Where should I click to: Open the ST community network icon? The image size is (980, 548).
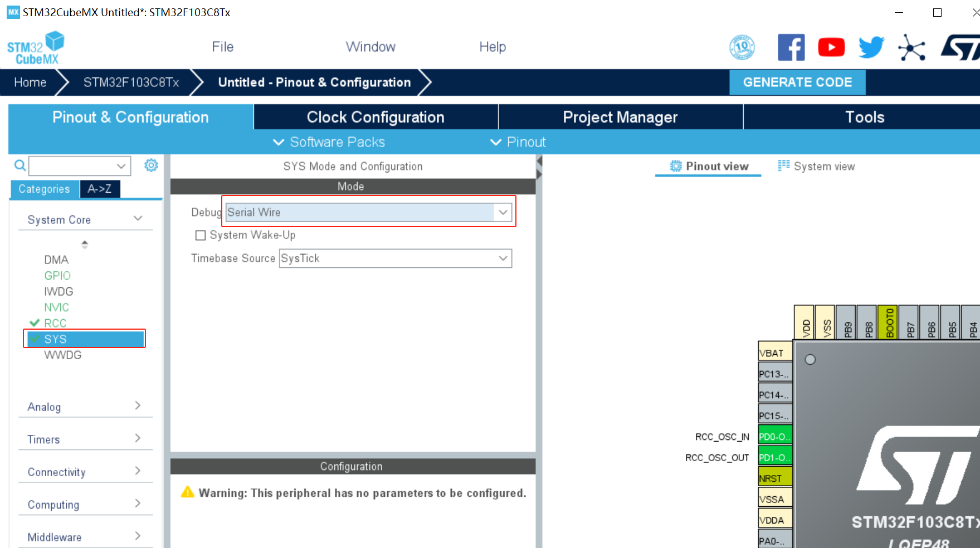click(x=911, y=47)
